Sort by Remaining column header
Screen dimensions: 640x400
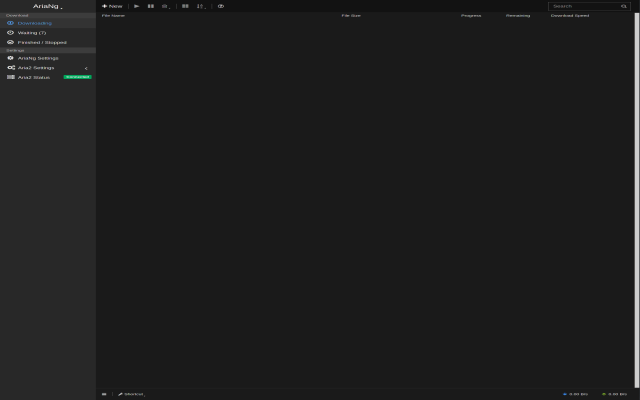tap(518, 16)
